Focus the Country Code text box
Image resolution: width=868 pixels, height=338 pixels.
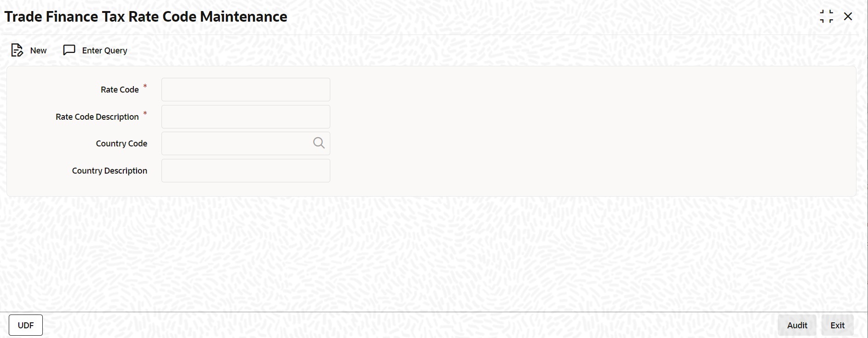tap(235, 143)
